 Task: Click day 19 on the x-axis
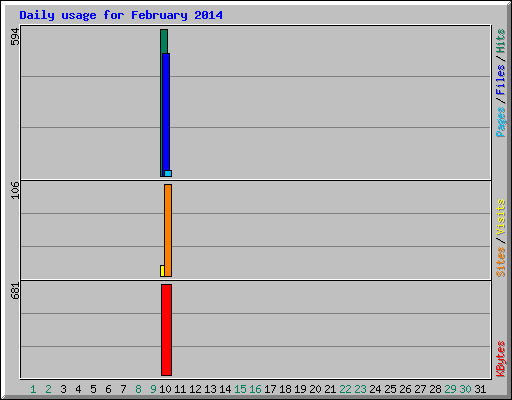[300, 389]
